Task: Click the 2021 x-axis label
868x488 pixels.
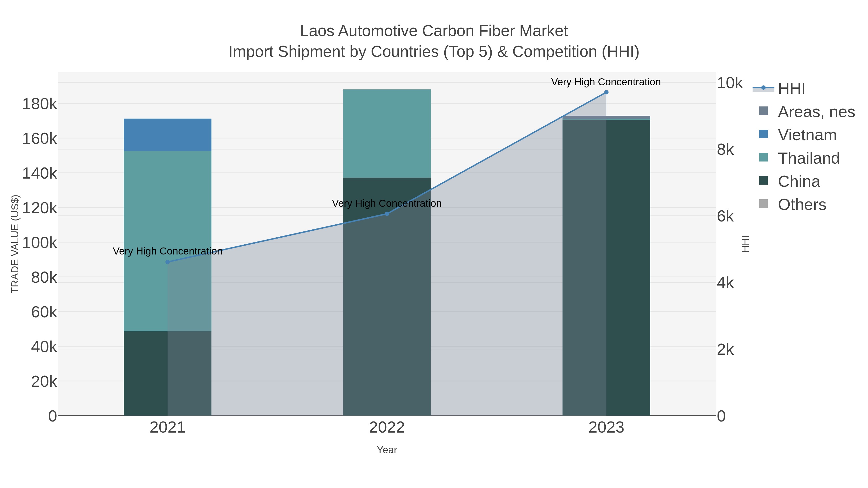Action: tap(168, 428)
